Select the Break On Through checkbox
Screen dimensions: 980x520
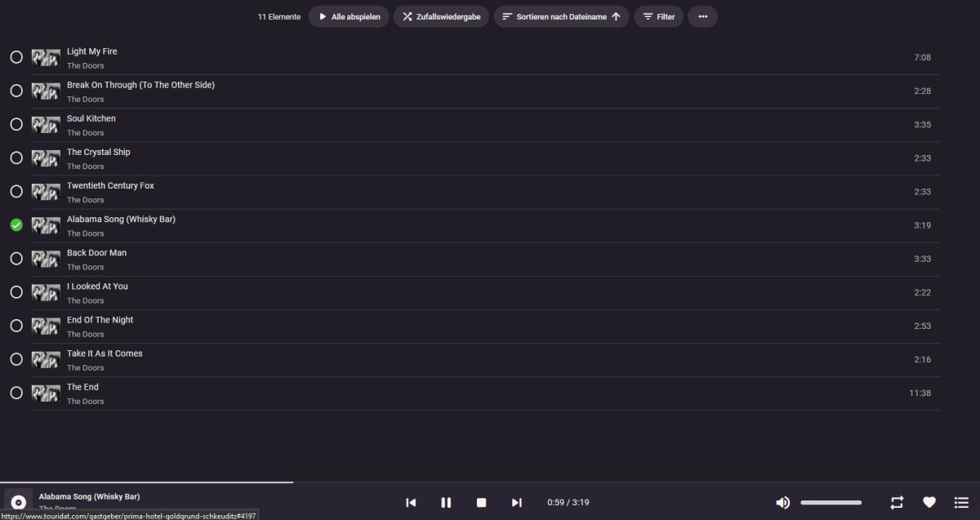[16, 91]
